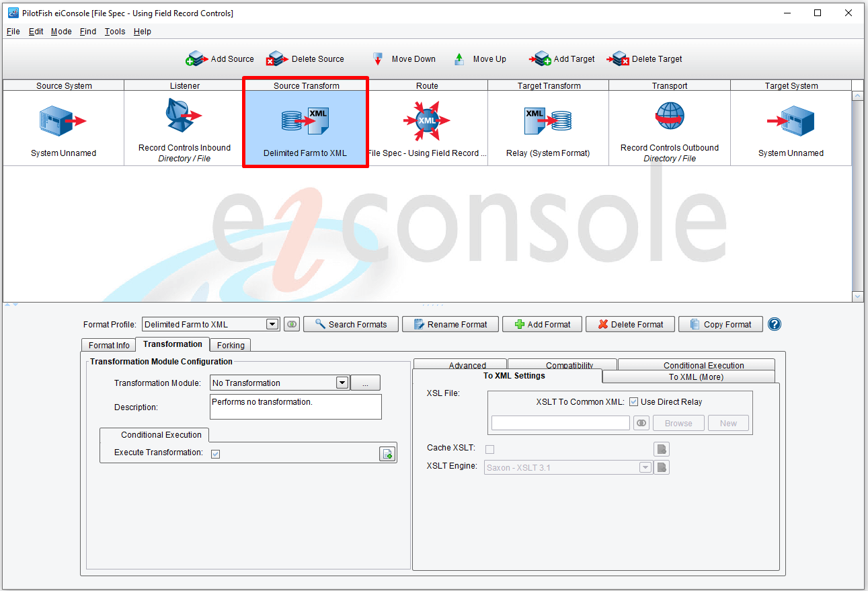Switch to the Format Info tab
Image resolution: width=868 pixels, height=591 pixels.
click(x=109, y=345)
